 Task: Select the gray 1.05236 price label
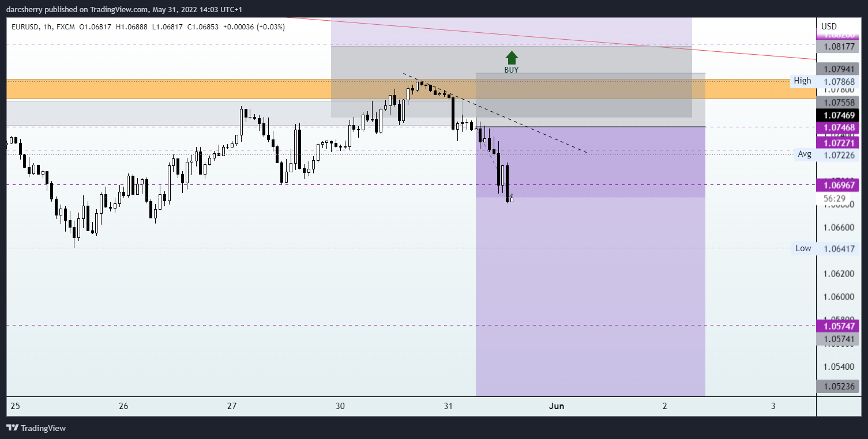[x=839, y=386]
